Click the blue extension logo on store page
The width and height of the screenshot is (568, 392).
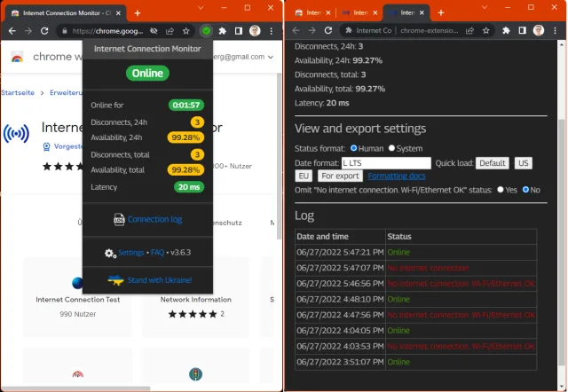coord(16,134)
